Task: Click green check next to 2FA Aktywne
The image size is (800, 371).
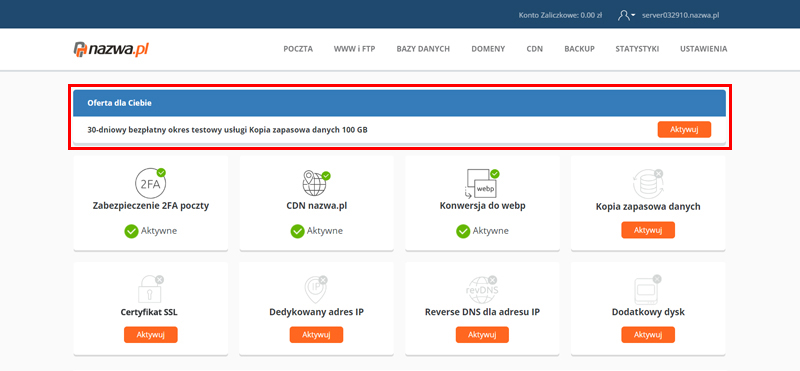Action: click(x=131, y=231)
